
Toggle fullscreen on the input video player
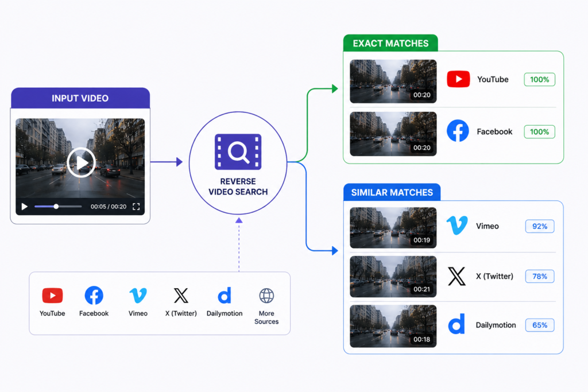(136, 207)
